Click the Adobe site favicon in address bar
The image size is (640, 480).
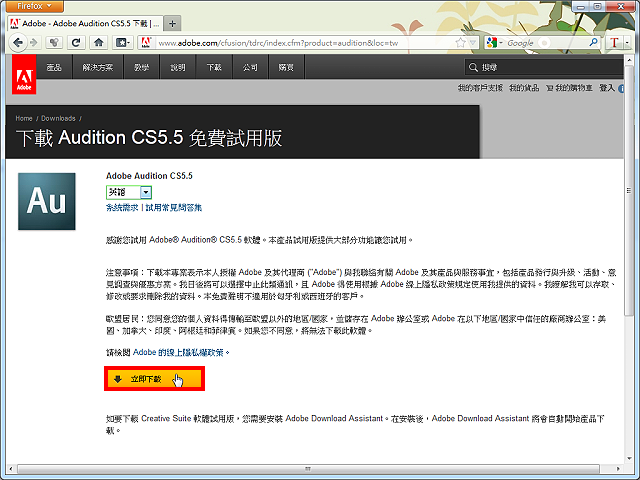point(146,42)
